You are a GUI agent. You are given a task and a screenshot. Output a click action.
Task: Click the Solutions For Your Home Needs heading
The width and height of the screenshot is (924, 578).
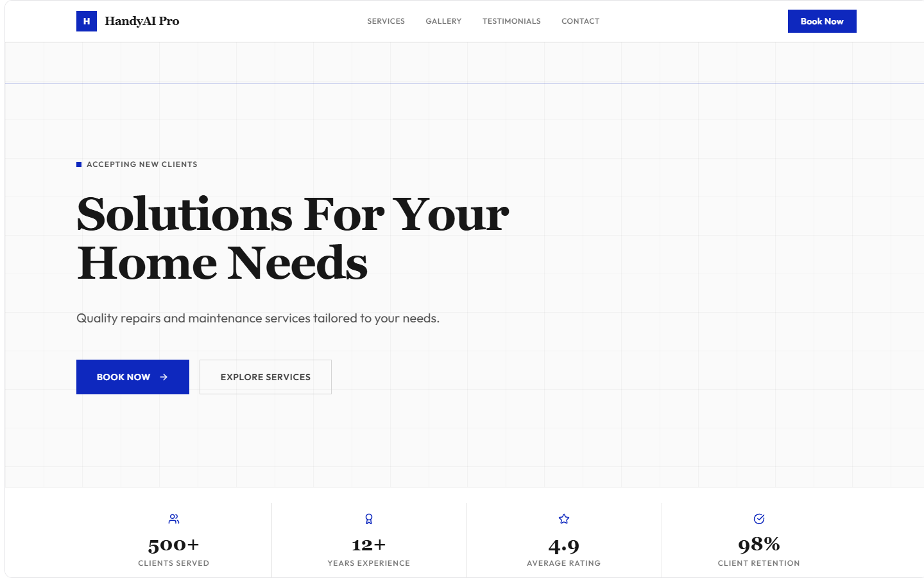293,238
